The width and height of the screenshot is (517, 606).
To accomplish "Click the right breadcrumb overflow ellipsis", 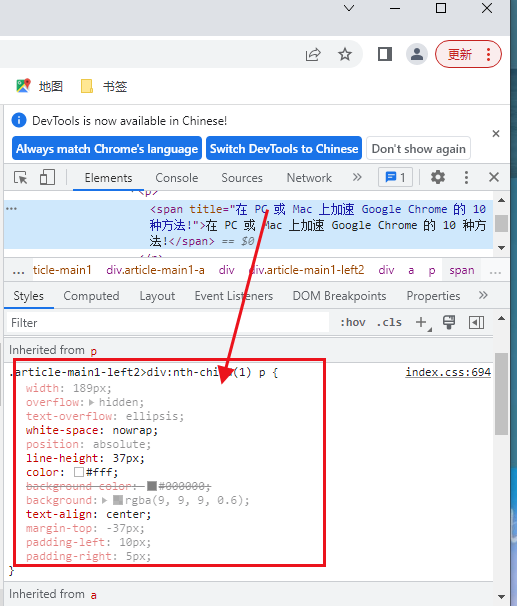I will point(495,271).
